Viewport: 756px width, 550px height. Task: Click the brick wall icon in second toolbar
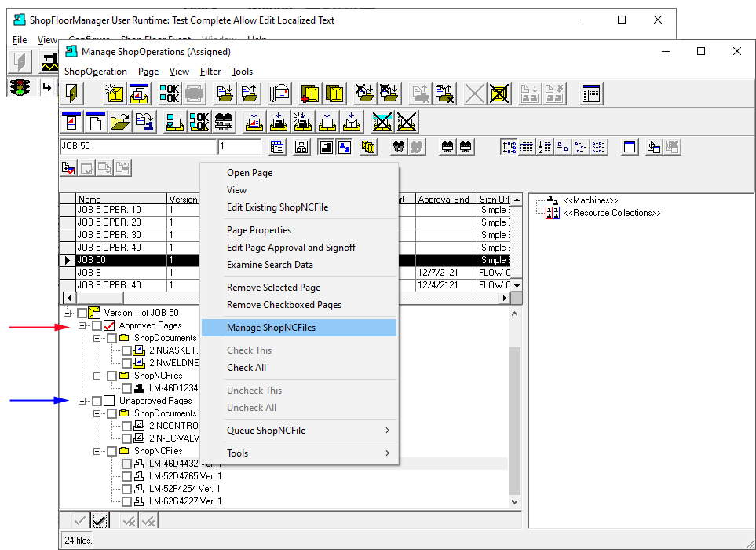click(x=224, y=122)
